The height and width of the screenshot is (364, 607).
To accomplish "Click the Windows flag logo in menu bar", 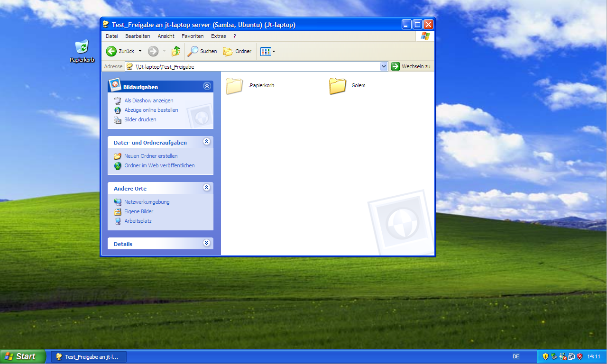I will 425,36.
